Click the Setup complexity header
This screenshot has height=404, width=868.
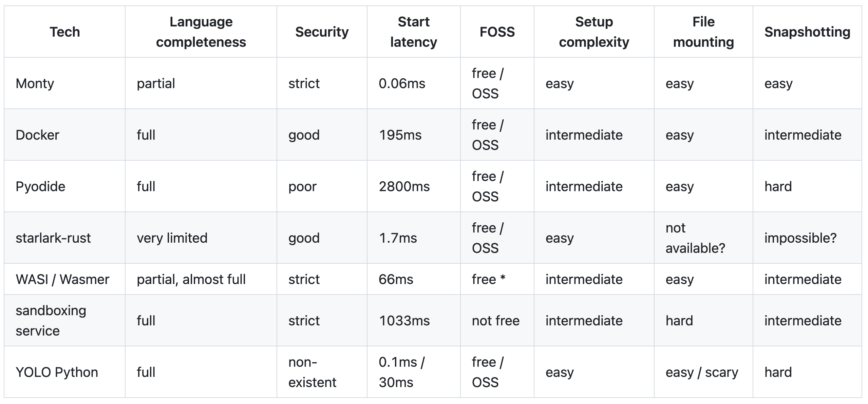click(594, 32)
